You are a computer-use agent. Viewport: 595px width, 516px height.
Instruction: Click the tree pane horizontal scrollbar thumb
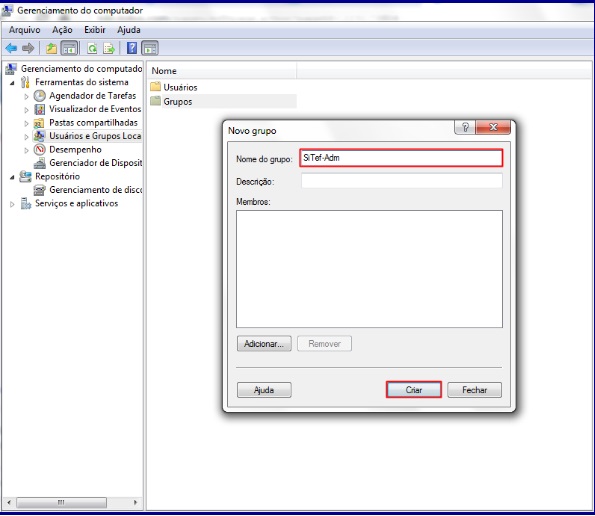61,502
